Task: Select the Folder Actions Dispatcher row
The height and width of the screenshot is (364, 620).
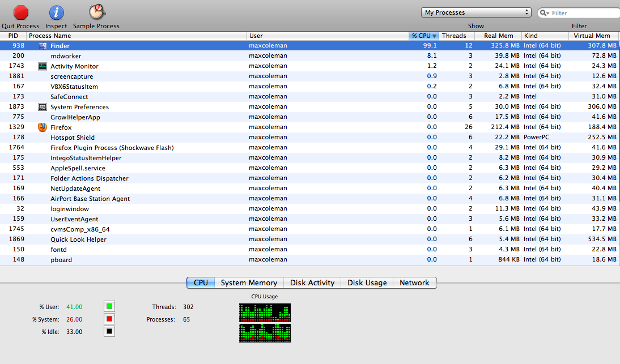Action: pyautogui.click(x=310, y=178)
